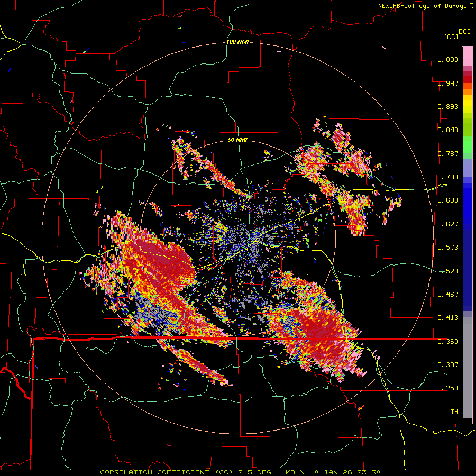Viewport: 476px width, 476px height.
Task: Click the 0.5 DEG elevation text
Action: coord(254,472)
